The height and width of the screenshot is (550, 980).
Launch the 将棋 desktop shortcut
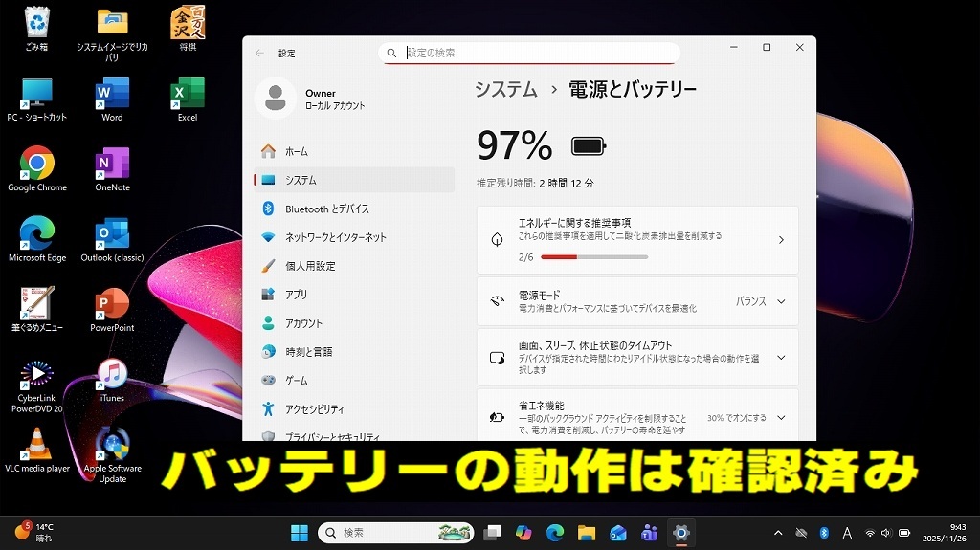pos(188,28)
